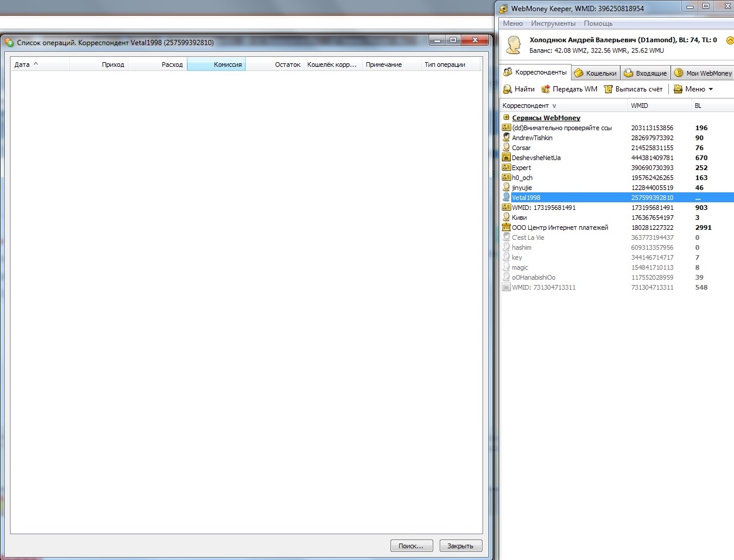This screenshot has height=560, width=734.
Task: Click the icon next to h0_och
Action: 507,177
